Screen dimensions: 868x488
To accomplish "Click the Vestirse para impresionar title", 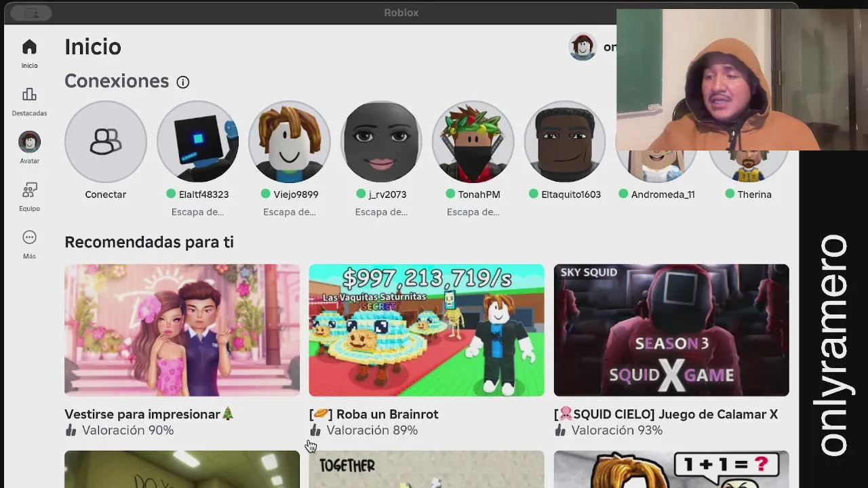I will (x=149, y=414).
